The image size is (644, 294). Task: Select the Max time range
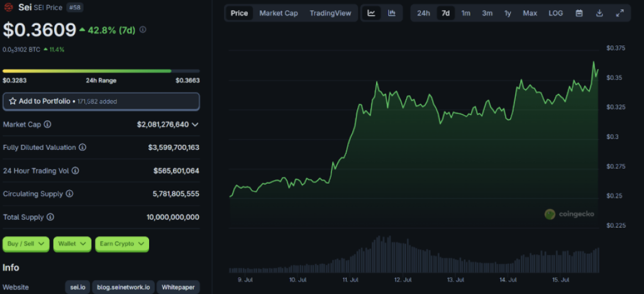530,13
